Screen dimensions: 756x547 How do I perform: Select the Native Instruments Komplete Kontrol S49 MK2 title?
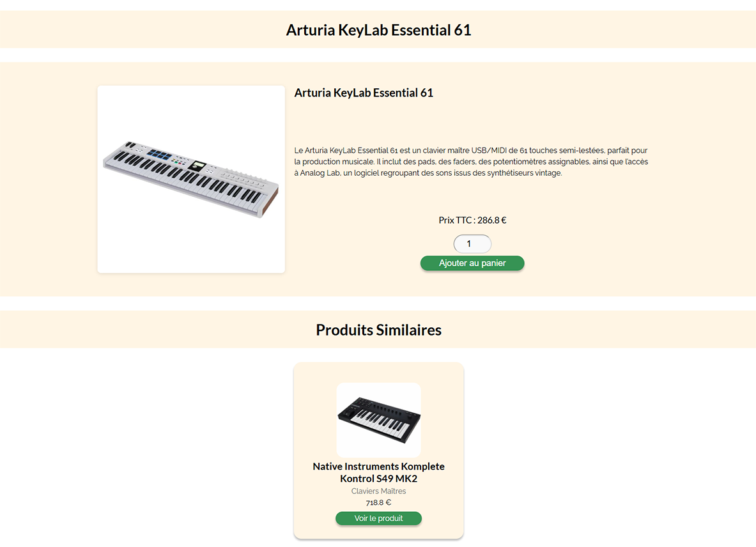[378, 472]
